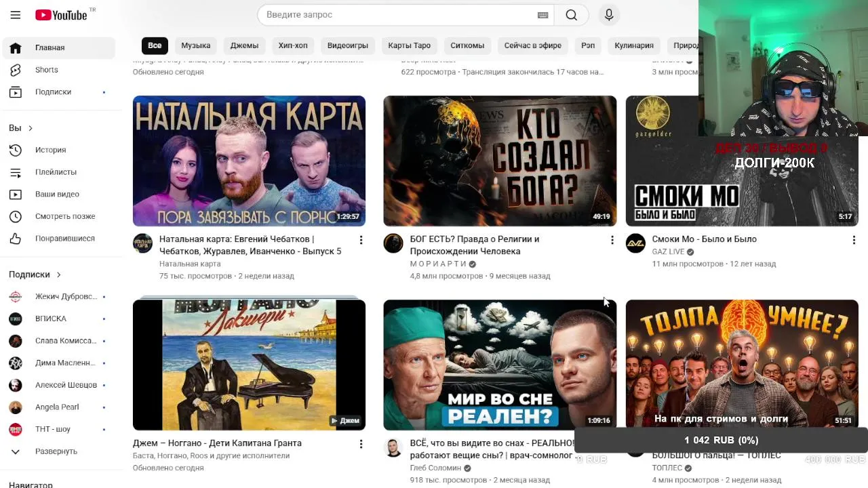Open GAZ LIVE channel avatar
Viewport: 868px width, 488px height.
635,243
